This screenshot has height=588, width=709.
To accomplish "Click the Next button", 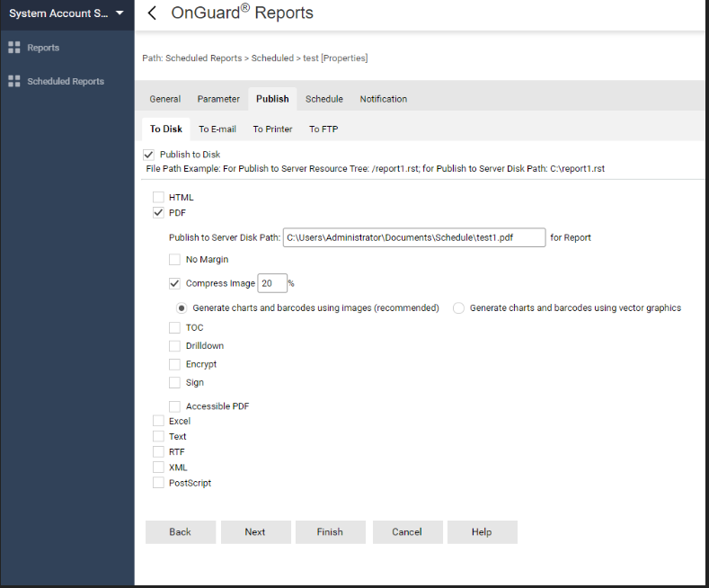I will pyautogui.click(x=255, y=532).
